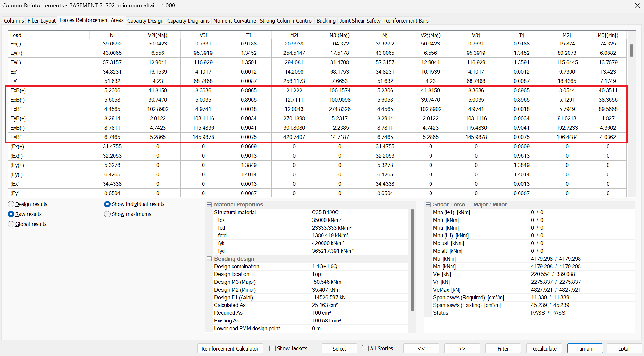The image size is (644, 356).
Task: Open the Joint Shear Safety tab
Action: [360, 21]
